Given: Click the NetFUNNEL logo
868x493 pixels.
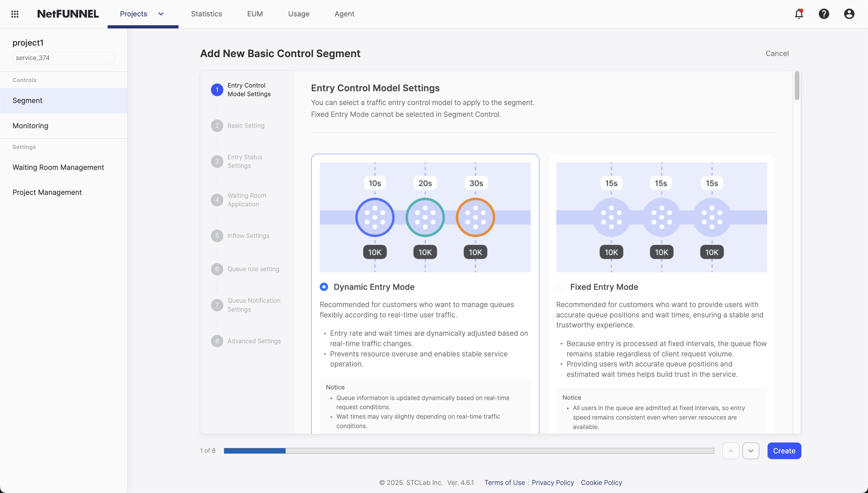Looking at the screenshot, I should click(x=68, y=14).
